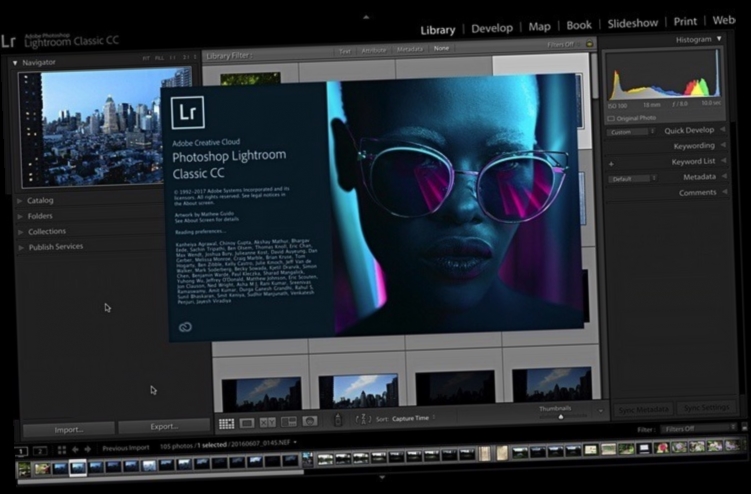Select the Painter spray can tool
751x494 pixels.
tap(338, 420)
